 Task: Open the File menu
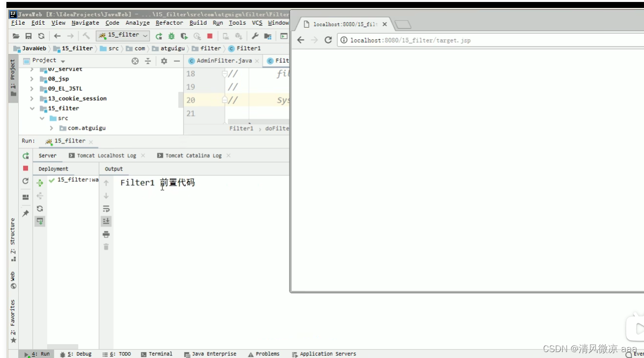pos(18,23)
